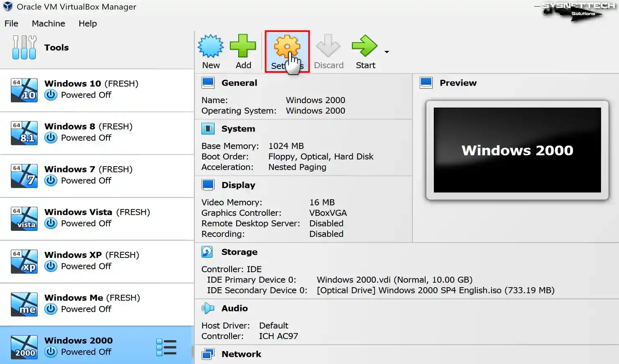Image resolution: width=619 pixels, height=364 pixels.
Task: Click the Add machine green plus icon
Action: pyautogui.click(x=243, y=46)
